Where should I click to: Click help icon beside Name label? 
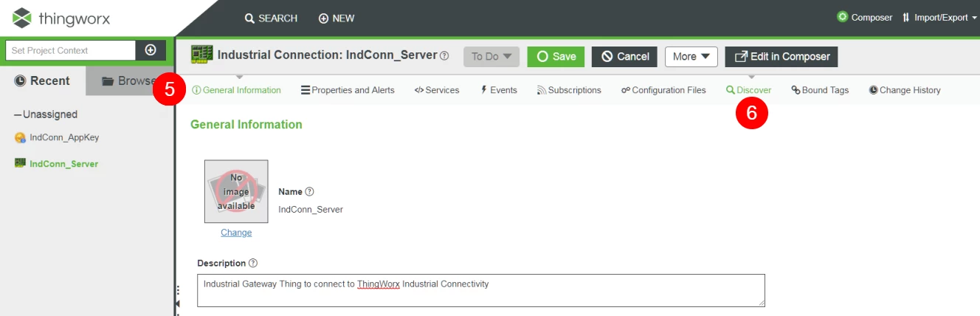[309, 191]
